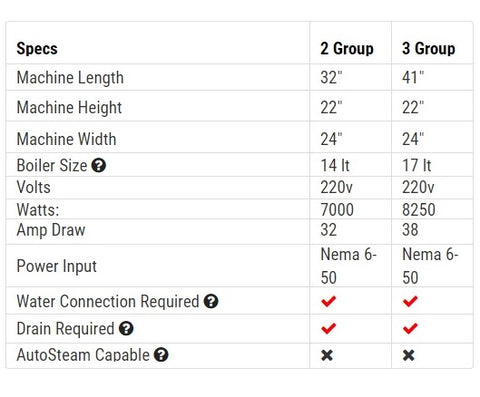The width and height of the screenshot is (480, 397).
Task: Select the 3 Group column header
Action: click(x=429, y=49)
